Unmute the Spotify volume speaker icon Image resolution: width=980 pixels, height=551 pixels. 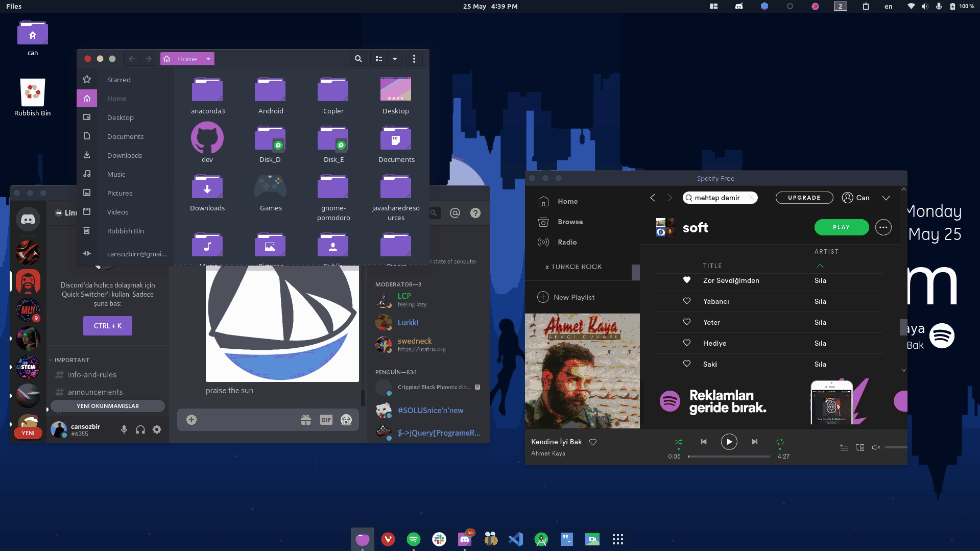876,447
